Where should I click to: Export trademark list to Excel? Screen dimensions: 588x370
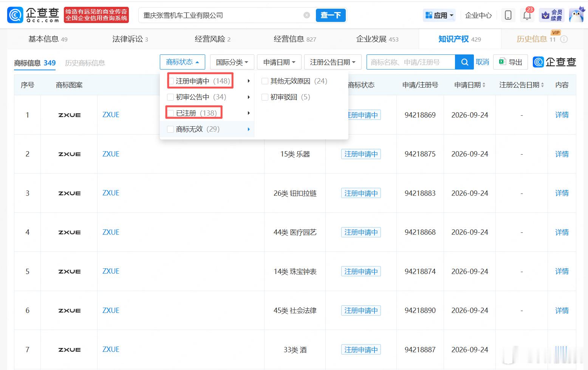point(510,62)
